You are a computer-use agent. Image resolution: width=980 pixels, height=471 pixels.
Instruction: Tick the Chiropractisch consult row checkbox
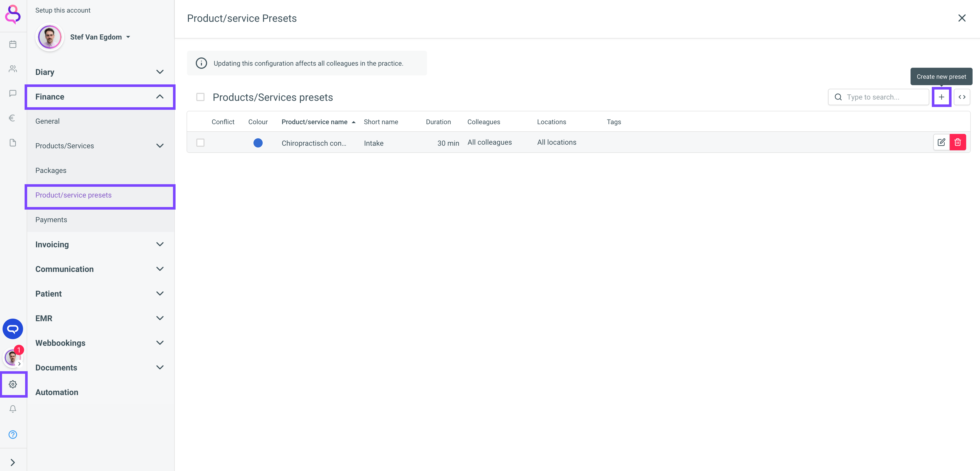click(x=200, y=142)
